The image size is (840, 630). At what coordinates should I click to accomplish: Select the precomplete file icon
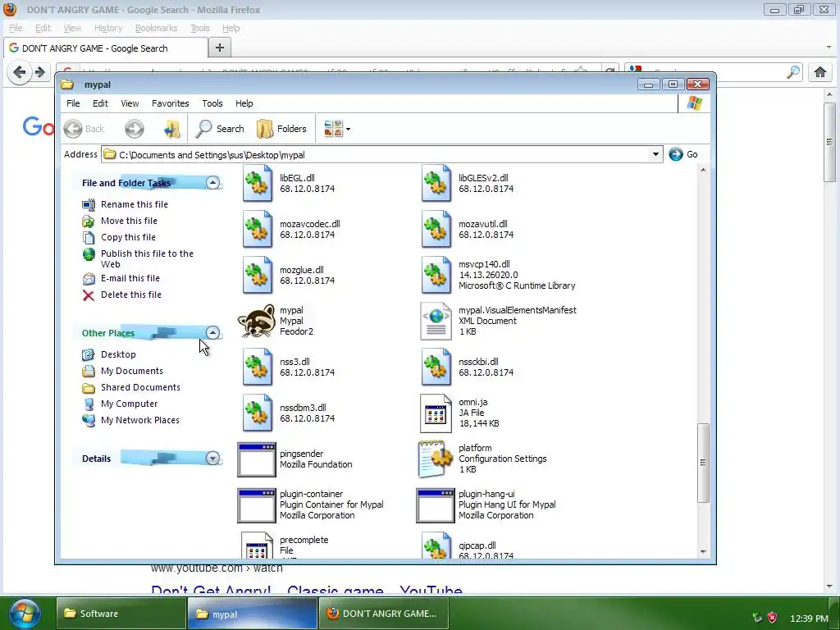click(257, 545)
